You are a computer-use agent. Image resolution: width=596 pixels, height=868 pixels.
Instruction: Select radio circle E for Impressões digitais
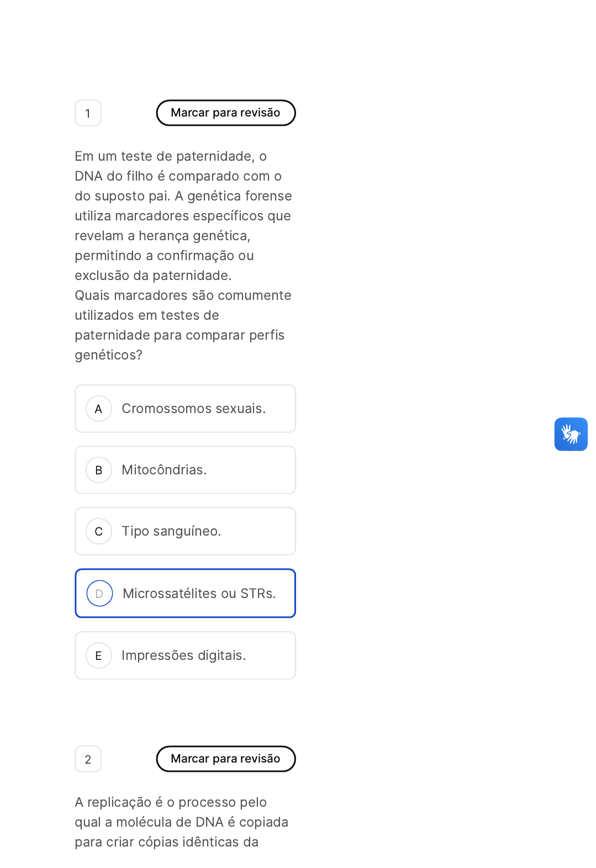pyautogui.click(x=99, y=655)
